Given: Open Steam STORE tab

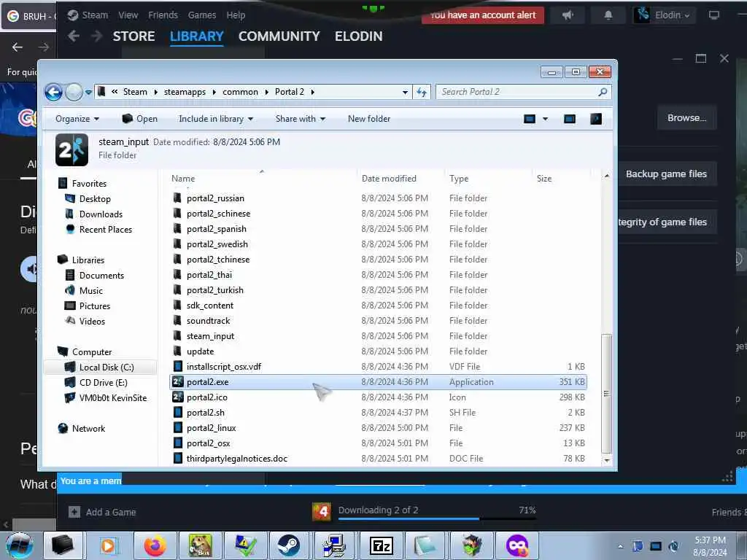Looking at the screenshot, I should (x=134, y=36).
